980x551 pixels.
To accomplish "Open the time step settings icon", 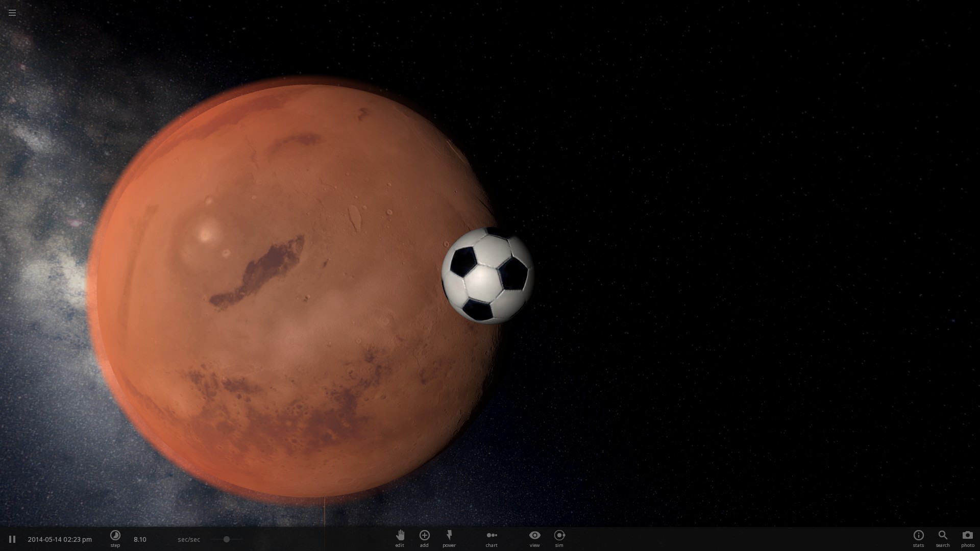I will [115, 535].
